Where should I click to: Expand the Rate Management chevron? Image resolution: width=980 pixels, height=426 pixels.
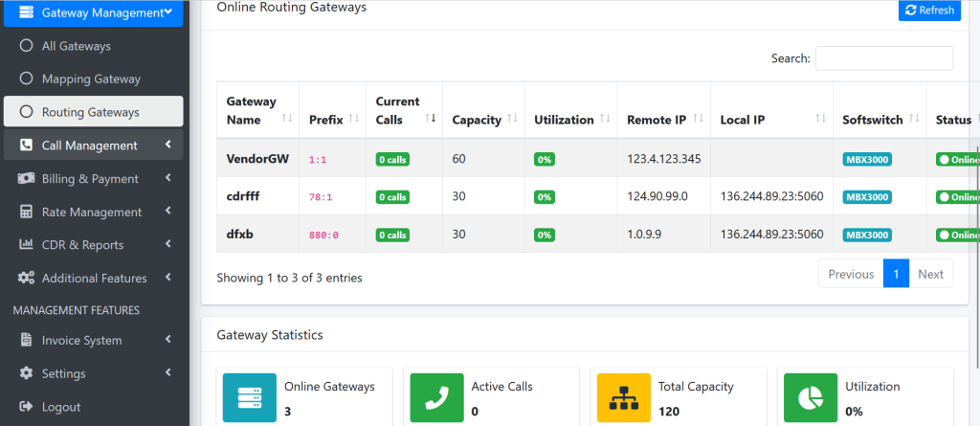pos(168,212)
